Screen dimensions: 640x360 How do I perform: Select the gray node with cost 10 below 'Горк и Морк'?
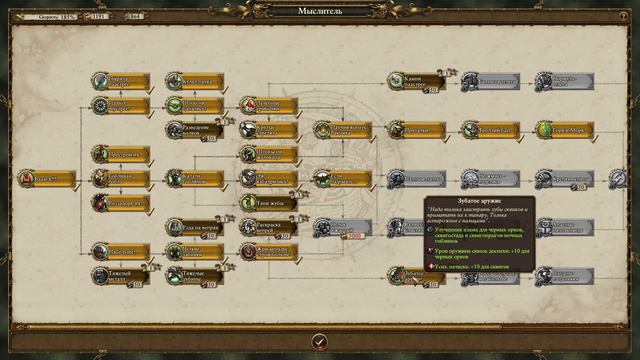click(564, 179)
